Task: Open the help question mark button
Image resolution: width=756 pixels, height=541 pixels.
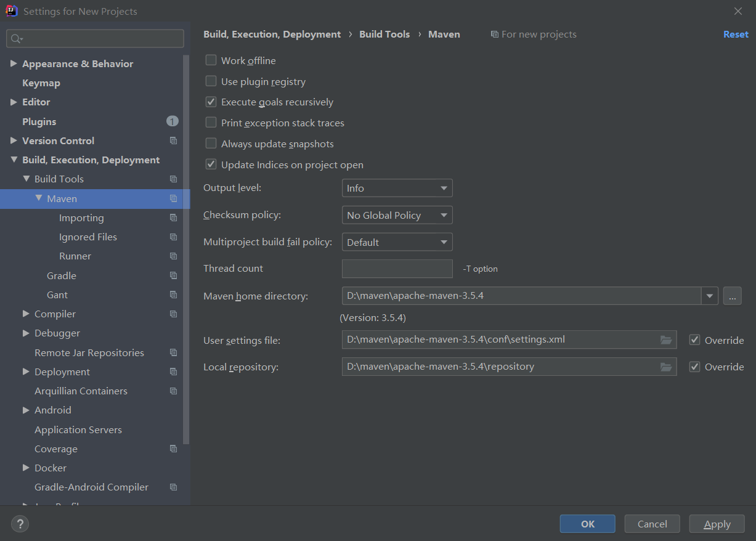Action: click(x=20, y=524)
